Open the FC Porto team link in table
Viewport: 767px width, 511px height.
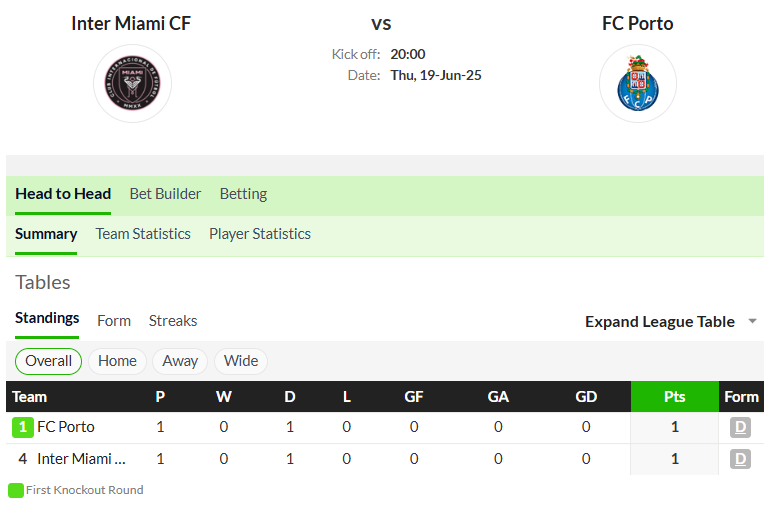coord(66,427)
